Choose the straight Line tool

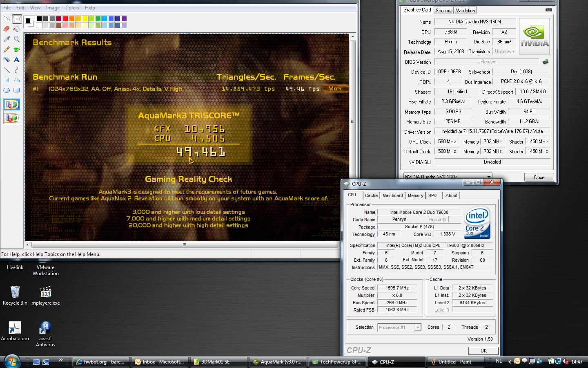click(x=7, y=70)
